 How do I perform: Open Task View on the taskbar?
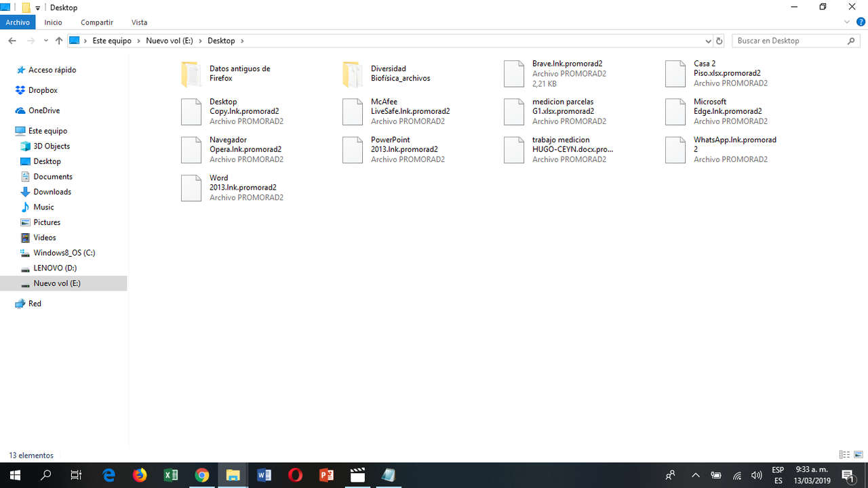[77, 475]
